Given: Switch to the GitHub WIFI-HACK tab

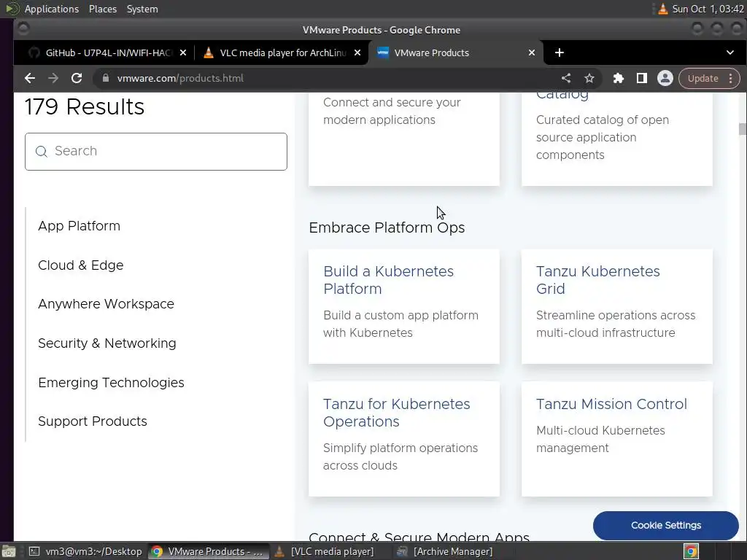Looking at the screenshot, I should (106, 52).
